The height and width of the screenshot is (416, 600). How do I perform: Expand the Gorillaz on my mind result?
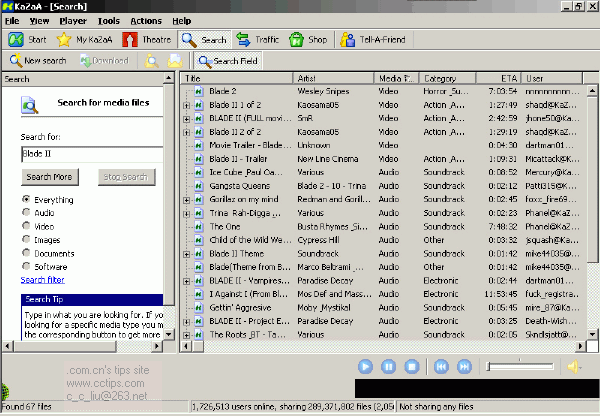(x=187, y=199)
